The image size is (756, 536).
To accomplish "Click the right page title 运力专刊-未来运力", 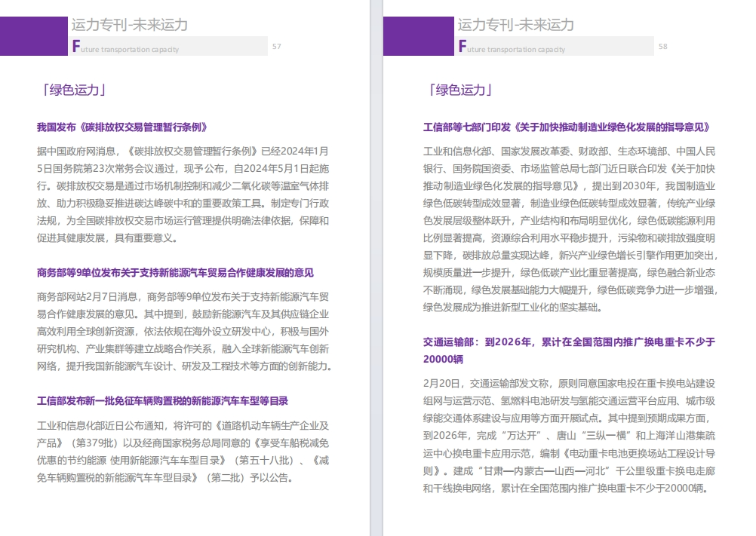I will (516, 25).
